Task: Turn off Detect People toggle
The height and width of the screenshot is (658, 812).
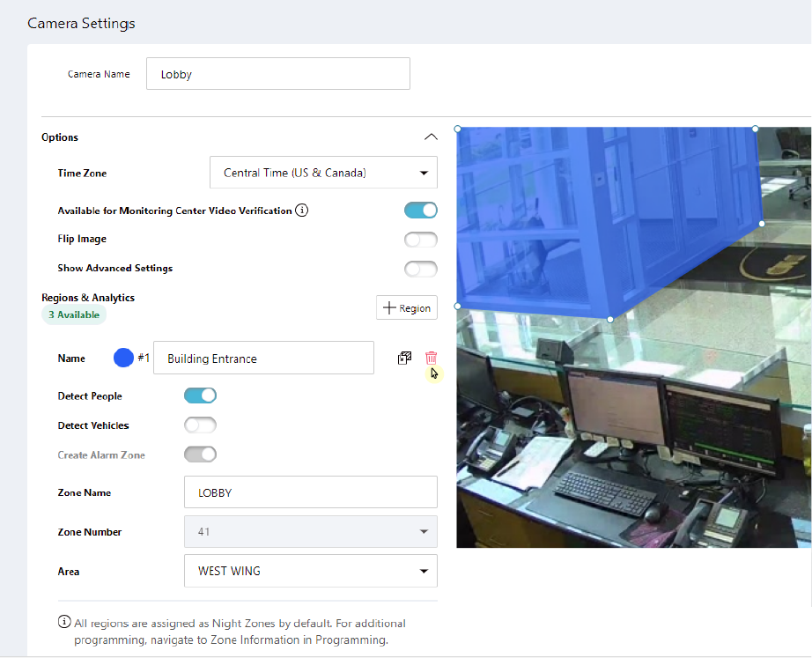Action: [200, 396]
